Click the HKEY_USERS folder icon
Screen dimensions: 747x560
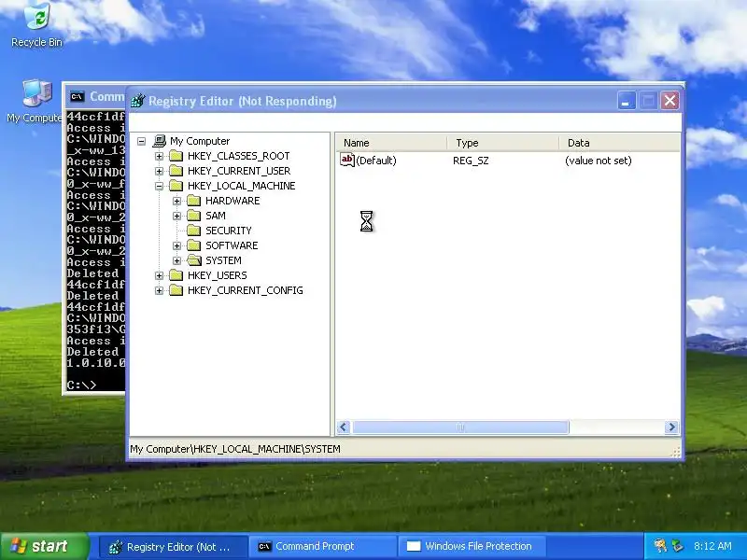tap(176, 275)
